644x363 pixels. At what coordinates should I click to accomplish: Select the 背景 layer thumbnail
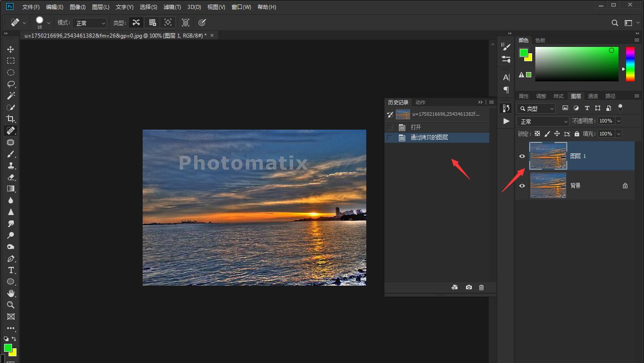coord(548,186)
